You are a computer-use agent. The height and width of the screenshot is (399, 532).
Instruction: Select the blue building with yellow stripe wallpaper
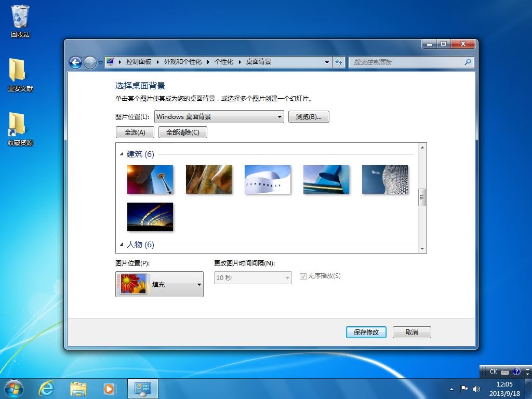click(326, 179)
